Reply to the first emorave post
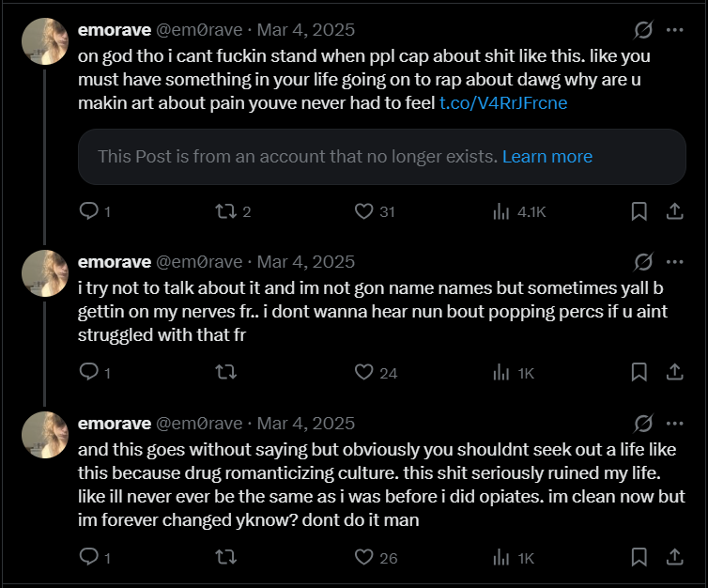This screenshot has height=588, width=708. 89,211
